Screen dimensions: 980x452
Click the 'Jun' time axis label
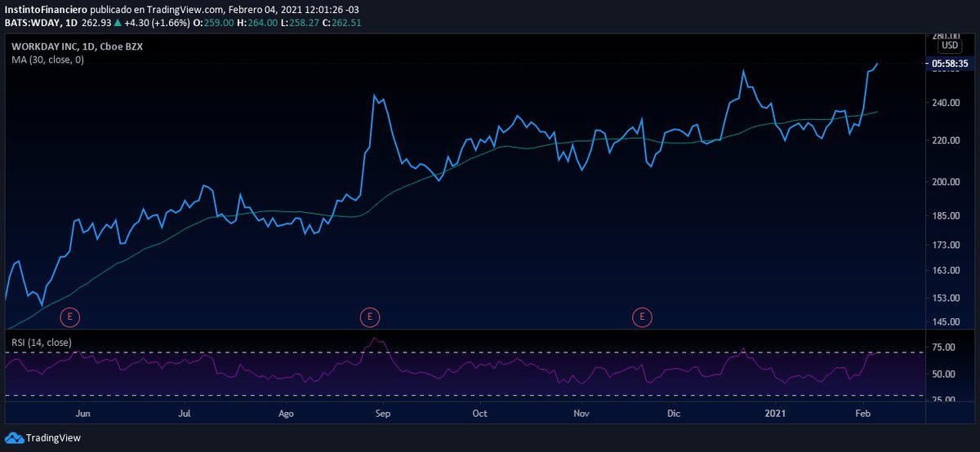[82, 414]
